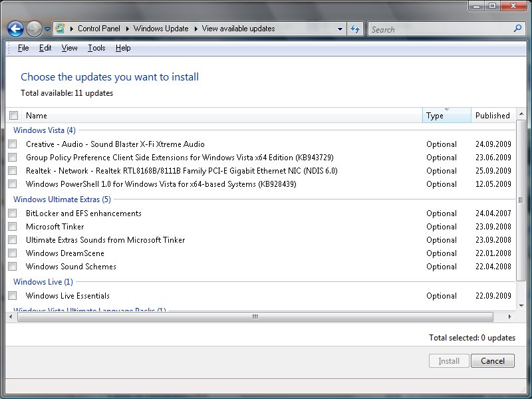Go back with the blue Back arrow
This screenshot has width=532, height=399.
(x=15, y=29)
